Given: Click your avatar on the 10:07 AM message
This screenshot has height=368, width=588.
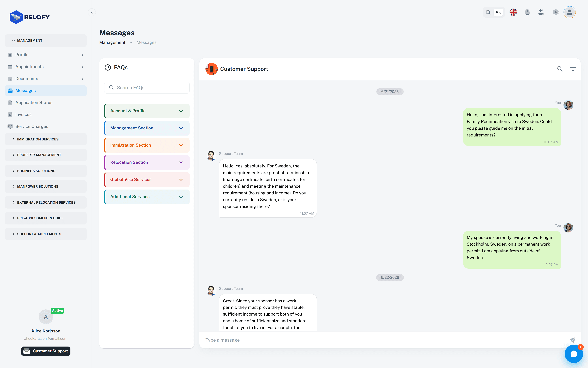Looking at the screenshot, I should pyautogui.click(x=568, y=105).
